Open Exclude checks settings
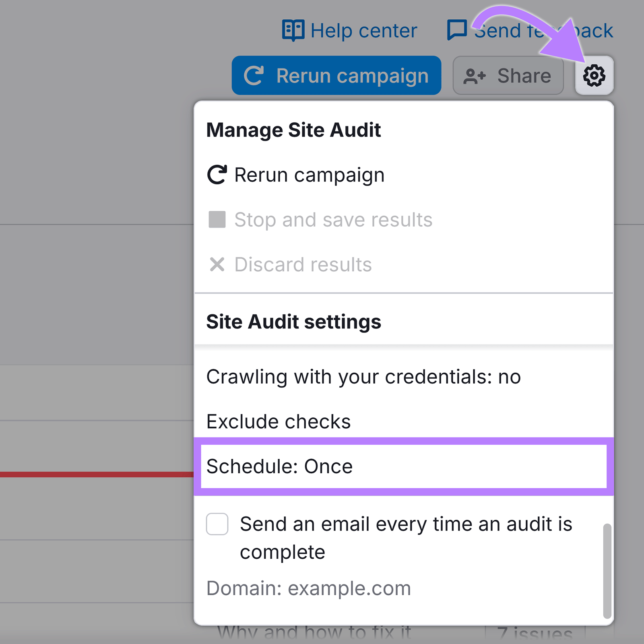 (x=279, y=421)
